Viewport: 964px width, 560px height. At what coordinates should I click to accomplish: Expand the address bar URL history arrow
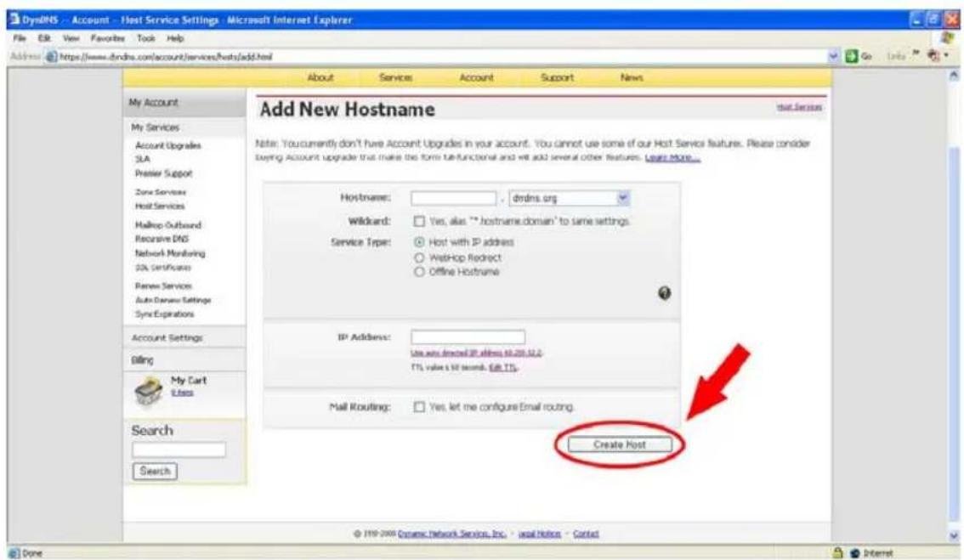point(834,57)
